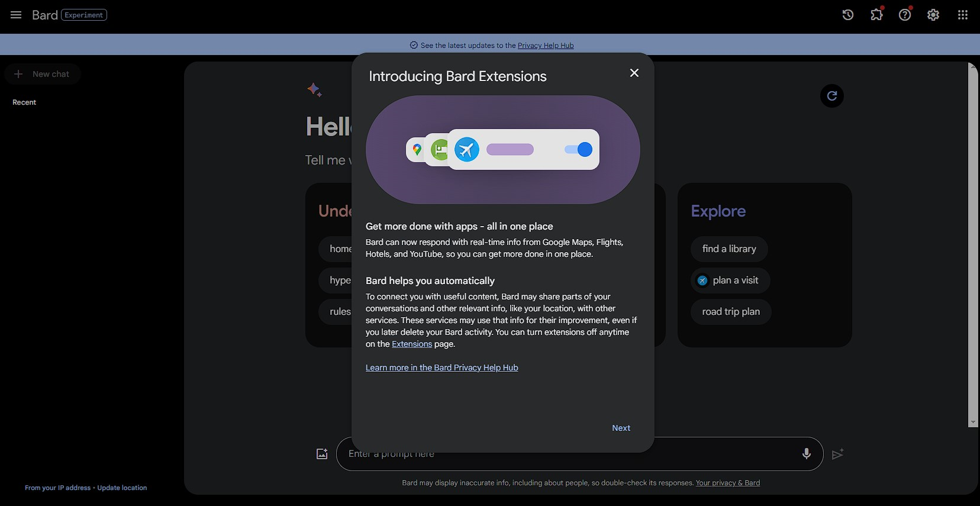This screenshot has width=980, height=506.
Task: Click the scrollbar up arrow
Action: tap(973, 66)
